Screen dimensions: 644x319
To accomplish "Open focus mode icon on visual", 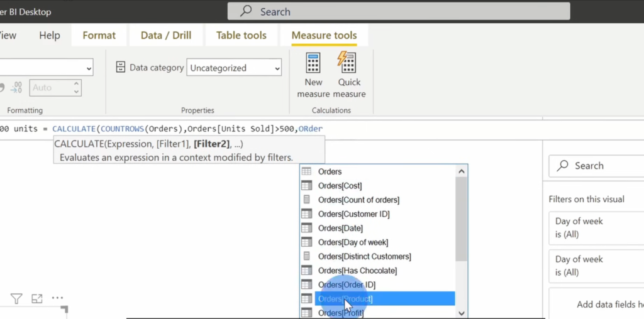I will (x=37, y=298).
